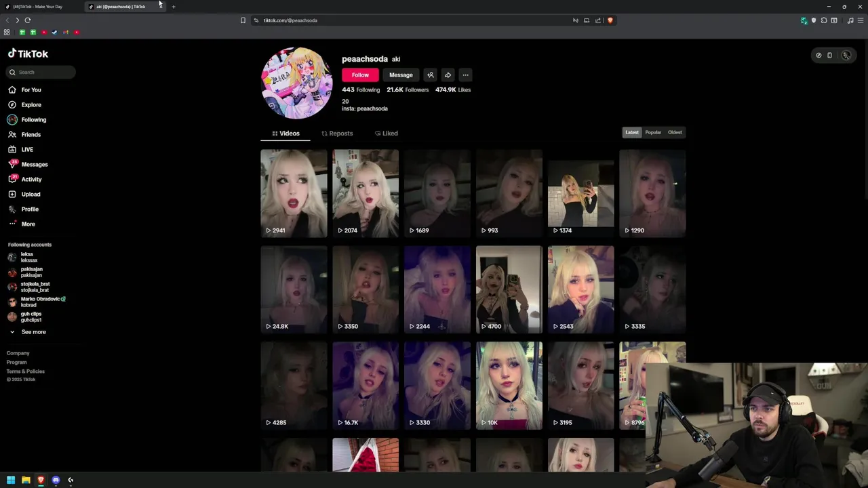Switch to the Videos tab

coord(285,134)
